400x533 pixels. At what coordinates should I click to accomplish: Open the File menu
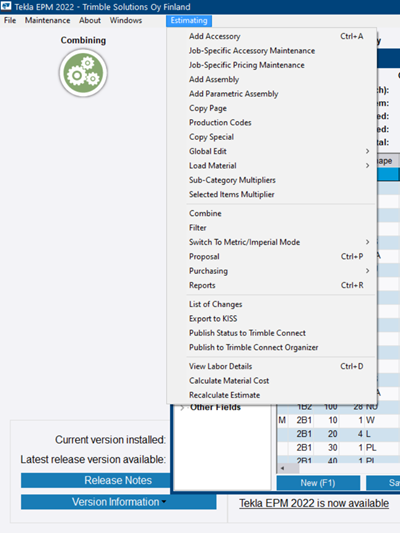[x=10, y=20]
